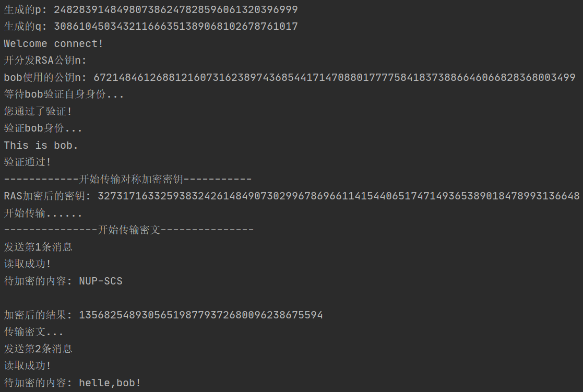Click the 'This is bob.' output line
Screen dimensions: 583x392
[41, 145]
